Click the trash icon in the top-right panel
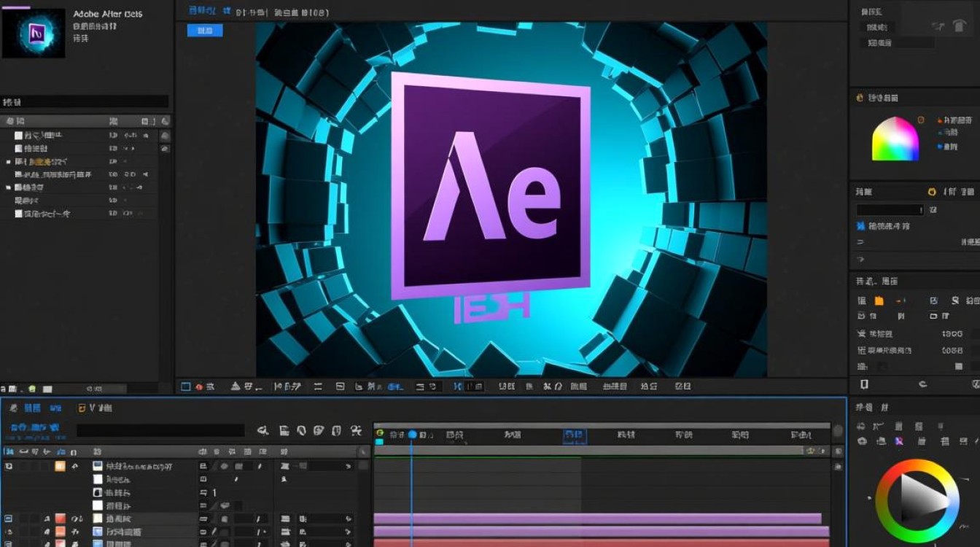This screenshot has width=980, height=547. 960,26
